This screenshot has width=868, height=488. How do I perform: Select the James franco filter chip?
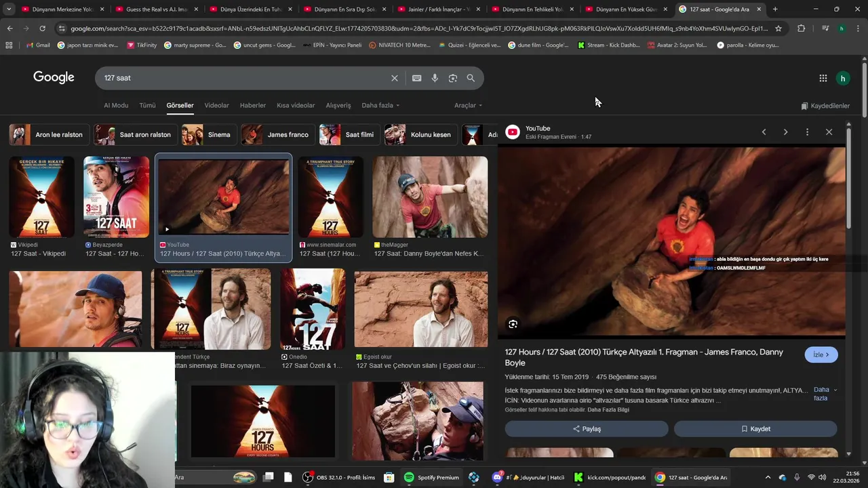pyautogui.click(x=278, y=135)
